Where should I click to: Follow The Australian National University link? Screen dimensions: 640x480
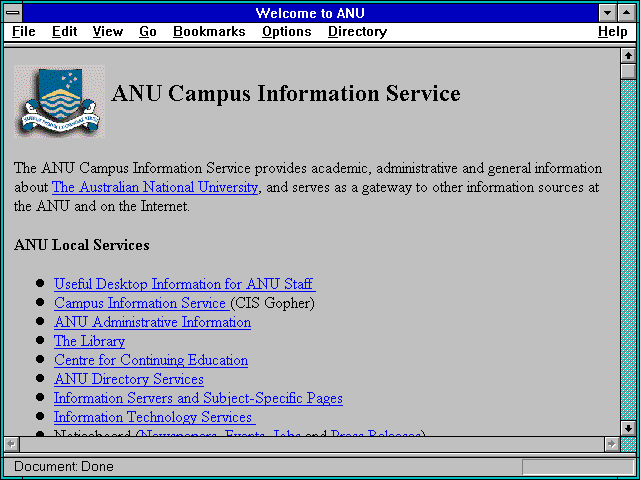point(155,187)
